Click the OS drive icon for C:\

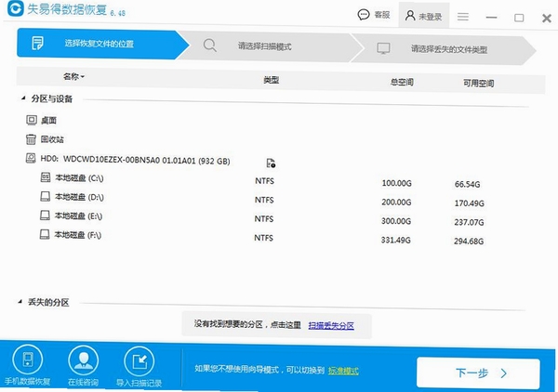coord(46,177)
